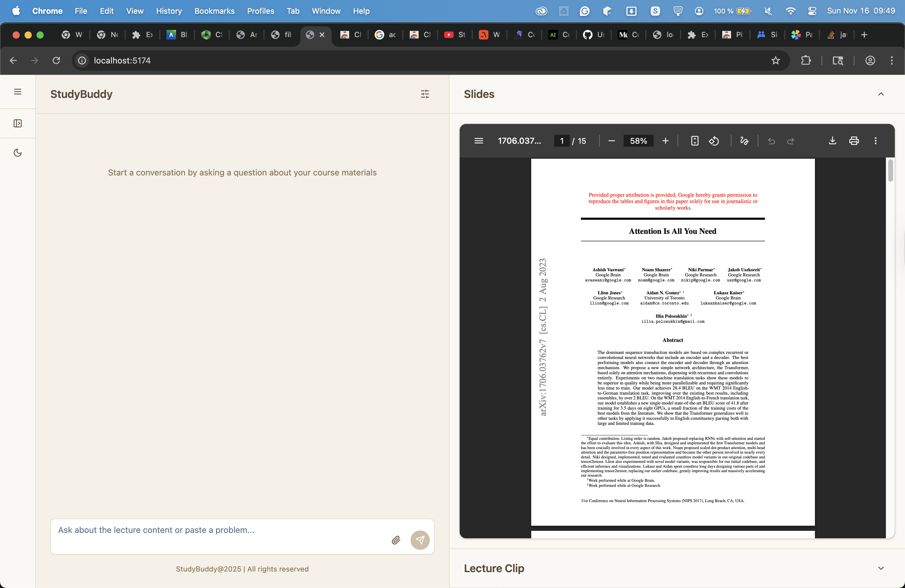Print the PDF document

tap(854, 141)
